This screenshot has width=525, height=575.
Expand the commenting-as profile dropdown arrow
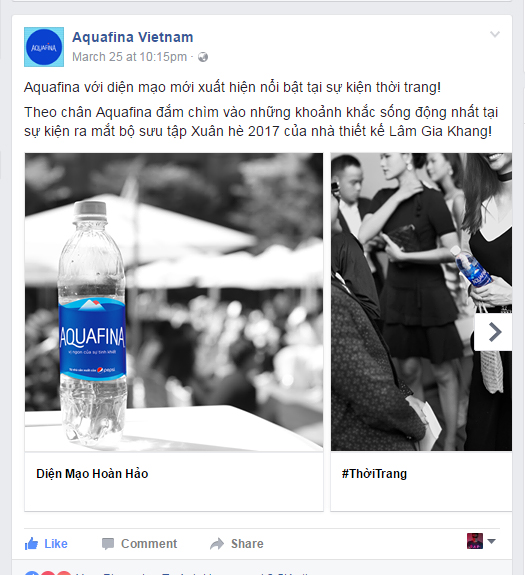(492, 541)
